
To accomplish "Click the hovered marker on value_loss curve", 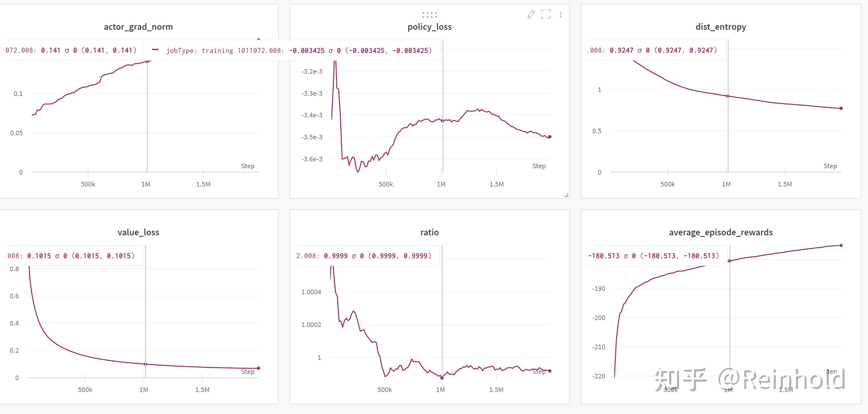I will (x=146, y=364).
